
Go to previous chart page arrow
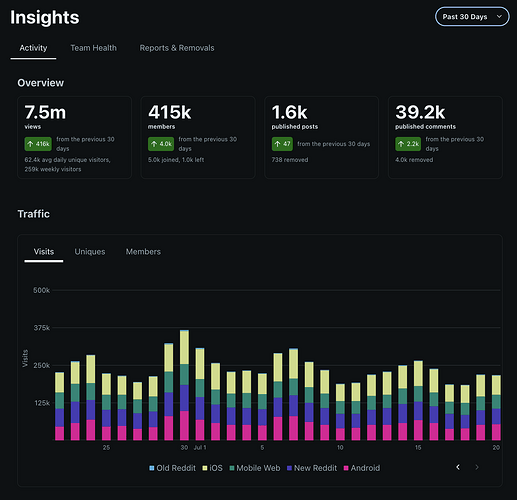pos(458,467)
